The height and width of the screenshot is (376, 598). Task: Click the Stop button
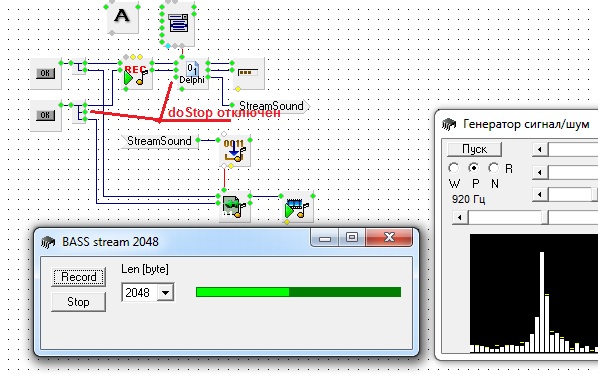coord(79,302)
